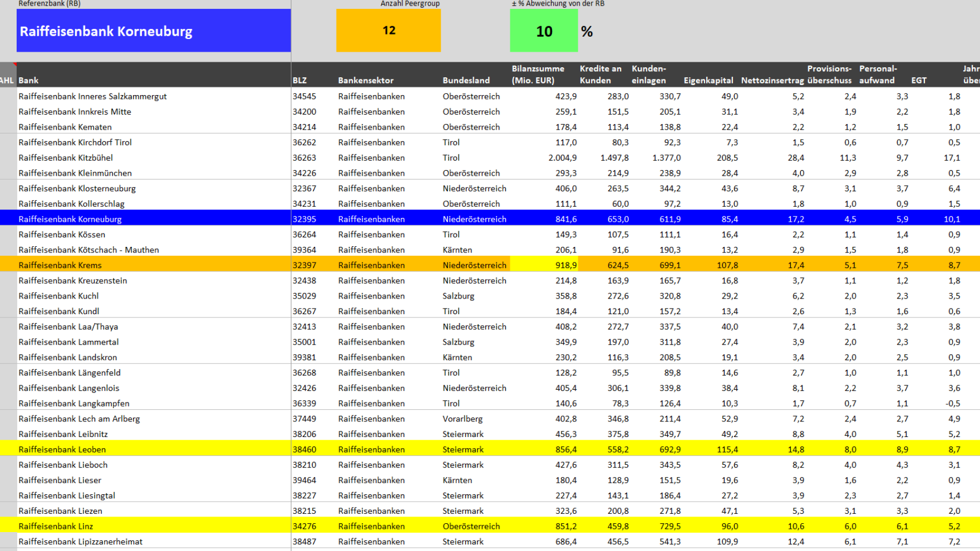Screen dimensions: 980x551
Task: Select the Bilanzsumme (Mio. EUR) column header
Action: 537,75
